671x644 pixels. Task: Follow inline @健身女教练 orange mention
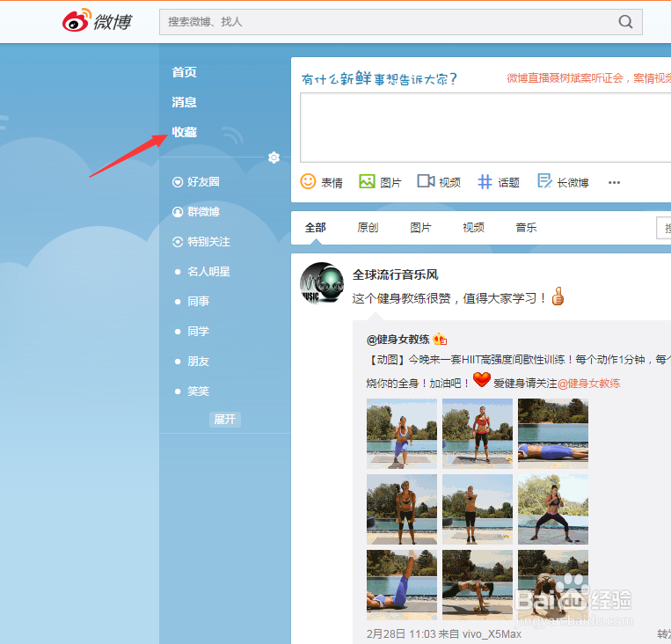point(589,384)
